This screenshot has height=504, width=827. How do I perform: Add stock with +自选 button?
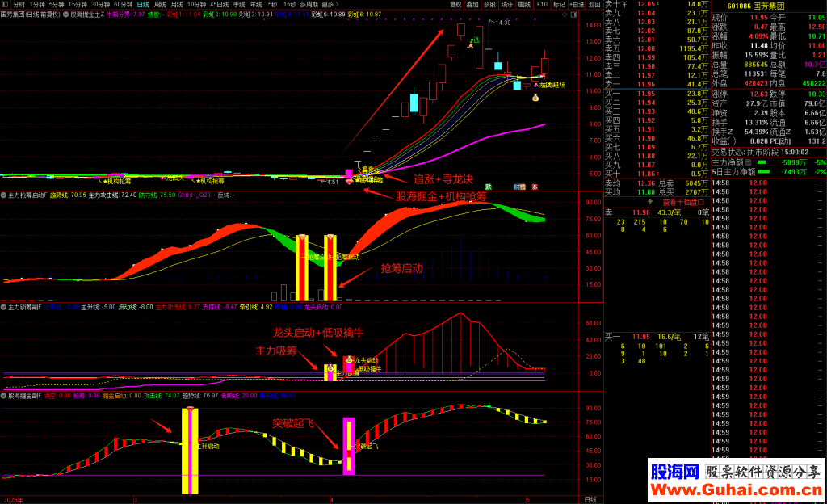(x=577, y=4)
